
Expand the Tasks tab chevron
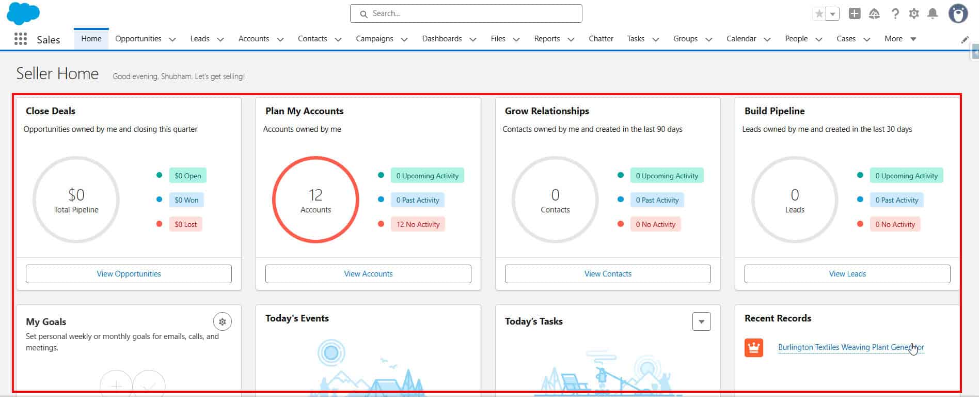pyautogui.click(x=656, y=39)
